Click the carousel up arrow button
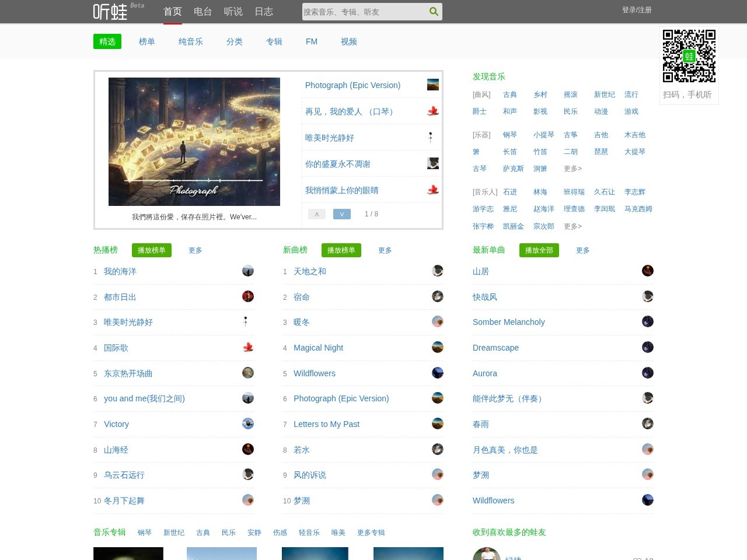Screen dimensions: 747x560 [316, 214]
